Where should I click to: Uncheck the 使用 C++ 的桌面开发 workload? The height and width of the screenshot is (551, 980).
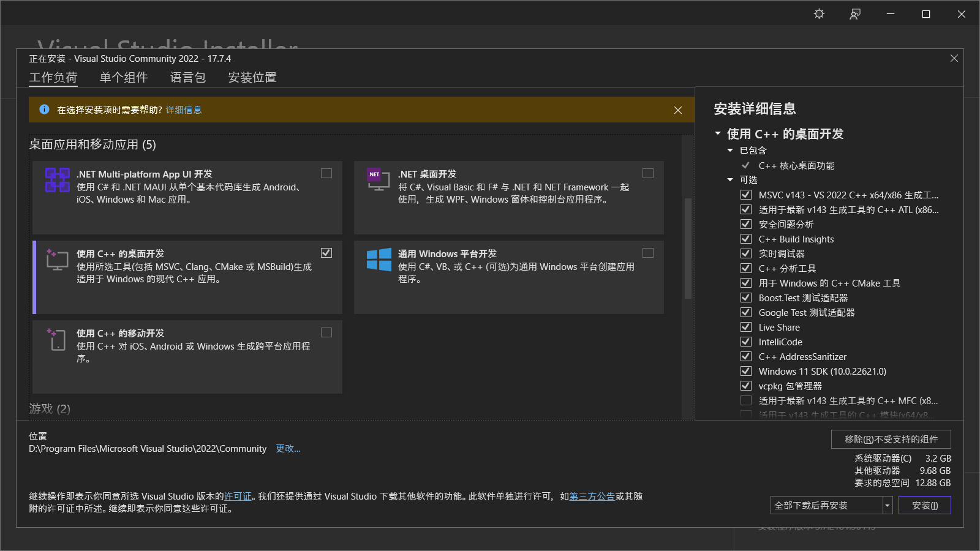(x=326, y=253)
